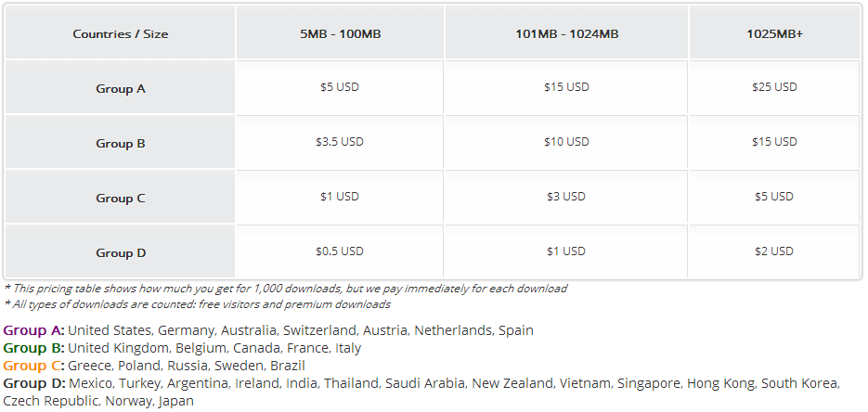Click the Group D legend label
This screenshot has width=868, height=412.
coord(33,383)
